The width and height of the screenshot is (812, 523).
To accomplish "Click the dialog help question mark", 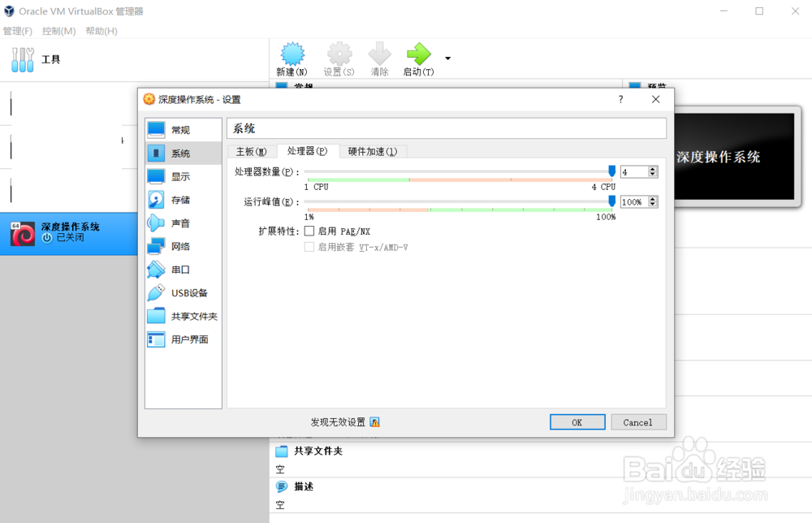I will [621, 99].
